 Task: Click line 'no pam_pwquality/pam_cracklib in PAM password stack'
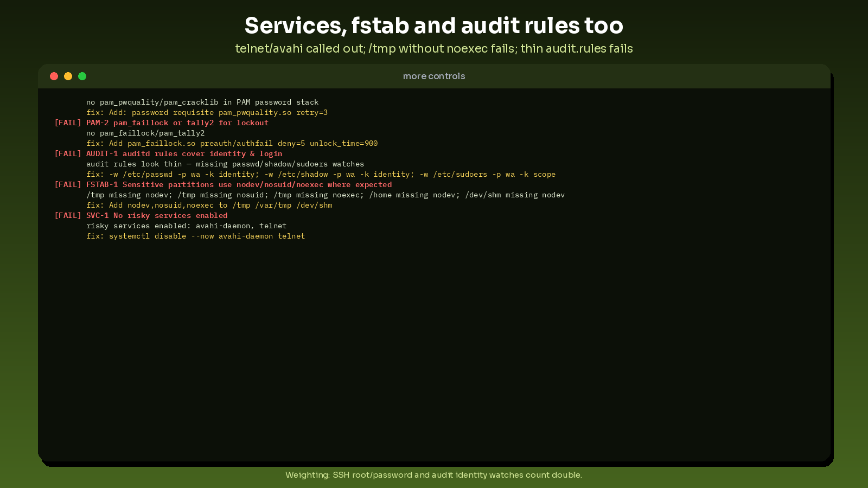pos(202,102)
